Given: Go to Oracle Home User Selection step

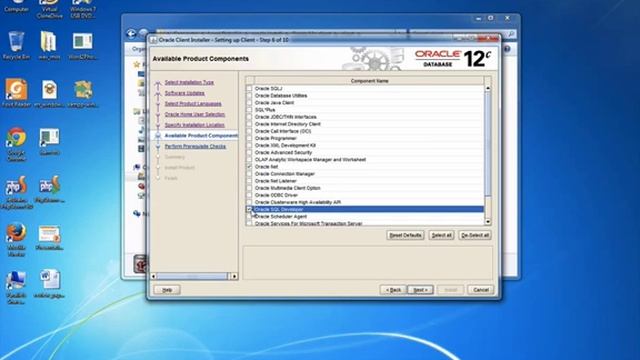Looking at the screenshot, I should [195, 114].
